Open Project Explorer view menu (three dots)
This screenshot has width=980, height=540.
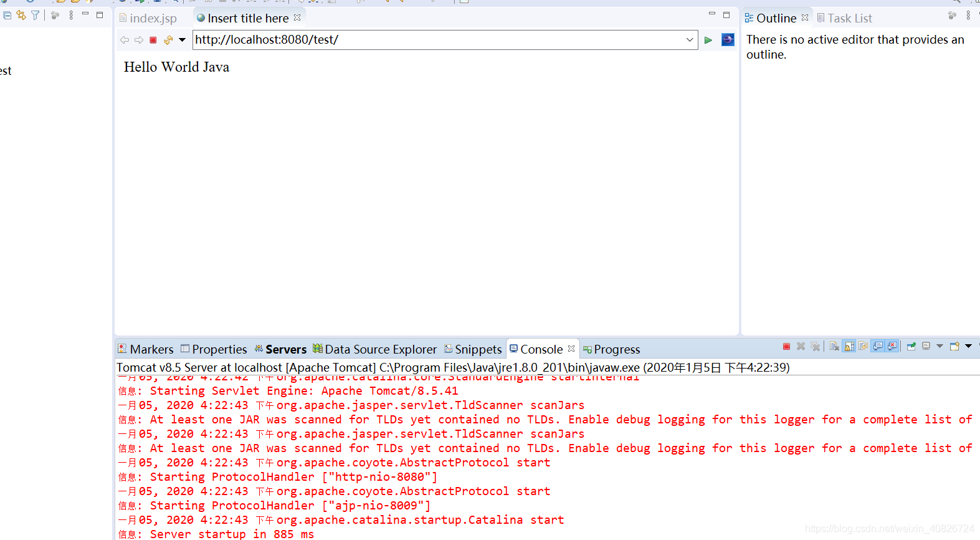pyautogui.click(x=71, y=15)
